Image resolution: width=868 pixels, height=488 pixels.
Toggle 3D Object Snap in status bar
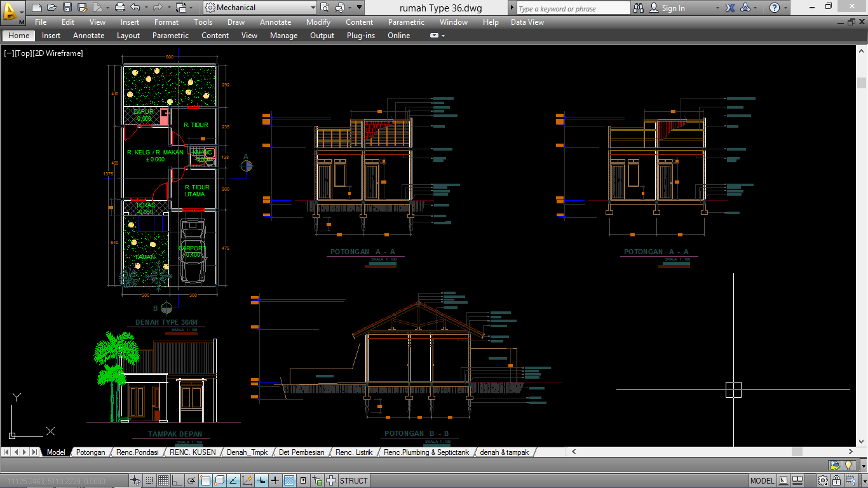[x=219, y=481]
